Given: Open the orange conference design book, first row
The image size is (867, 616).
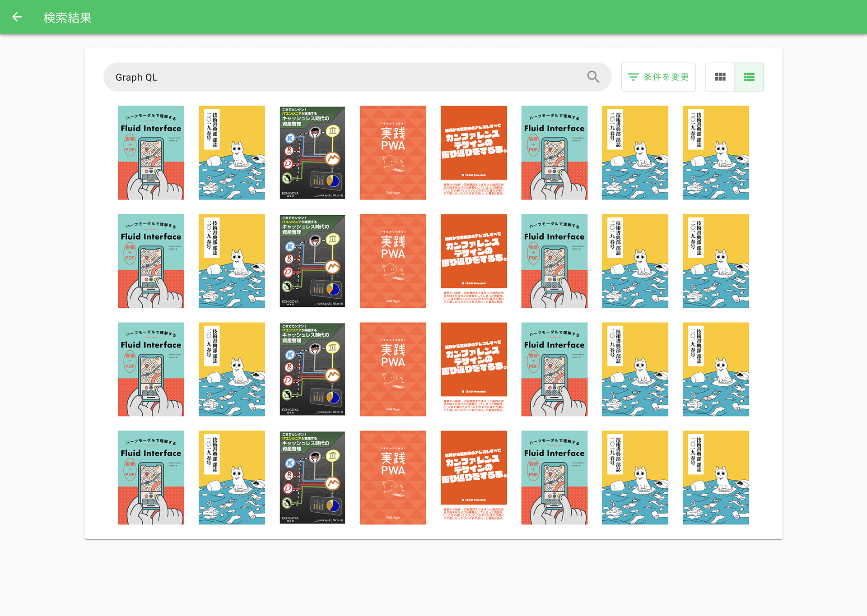Looking at the screenshot, I should [474, 153].
